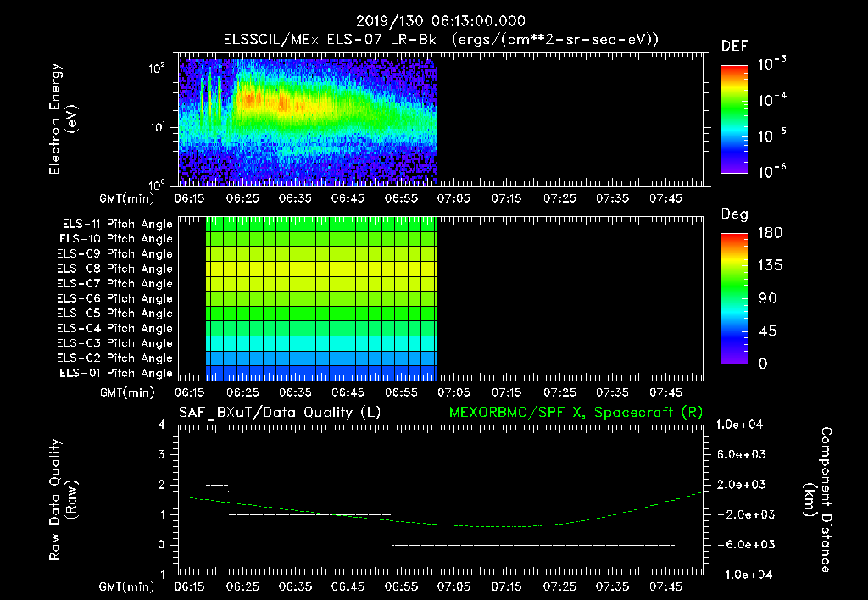Click the quality level 0 horizontal line
Screen dimensions: 868x600
pos(533,545)
